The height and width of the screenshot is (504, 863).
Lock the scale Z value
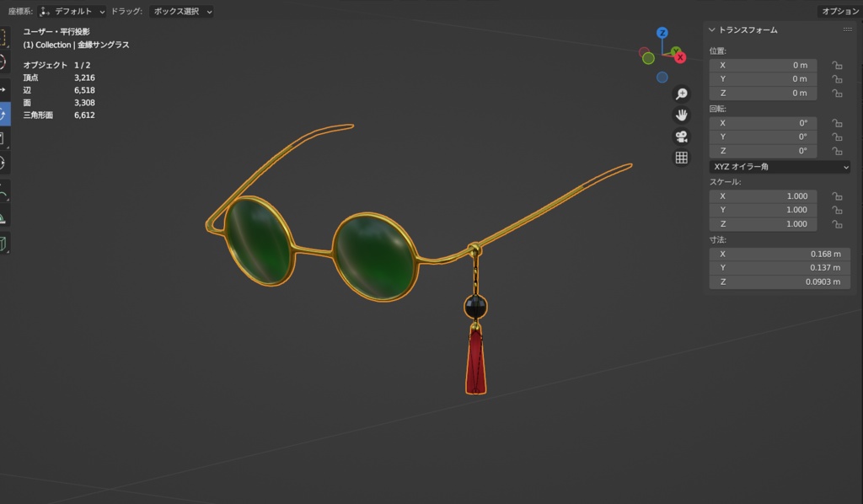pyautogui.click(x=837, y=224)
